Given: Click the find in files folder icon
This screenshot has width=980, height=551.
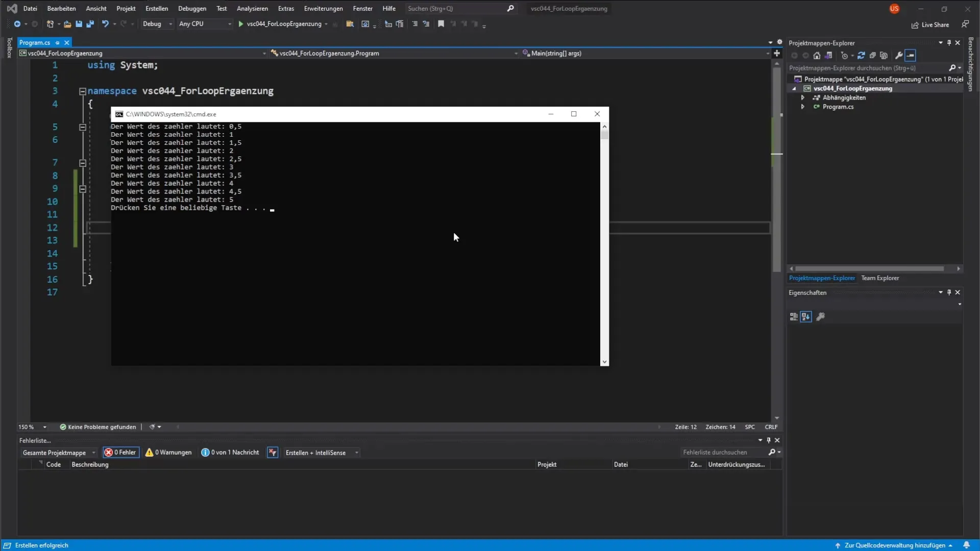Looking at the screenshot, I should (350, 24).
